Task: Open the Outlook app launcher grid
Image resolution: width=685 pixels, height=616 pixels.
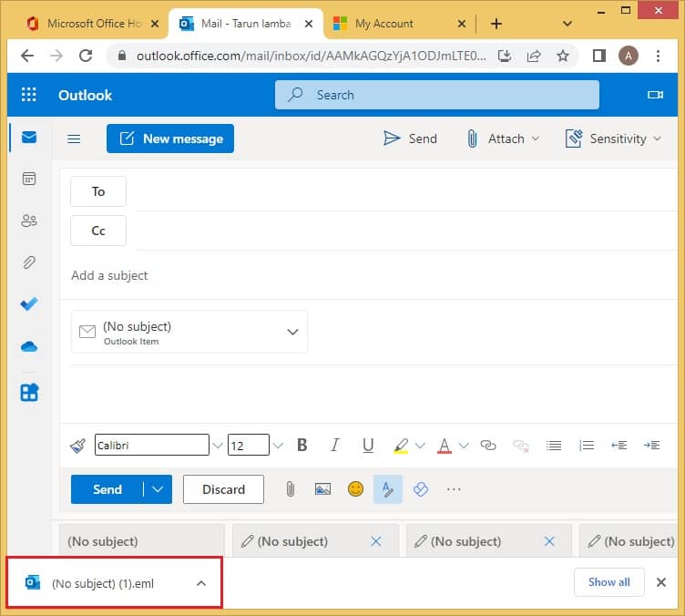Action: [29, 95]
